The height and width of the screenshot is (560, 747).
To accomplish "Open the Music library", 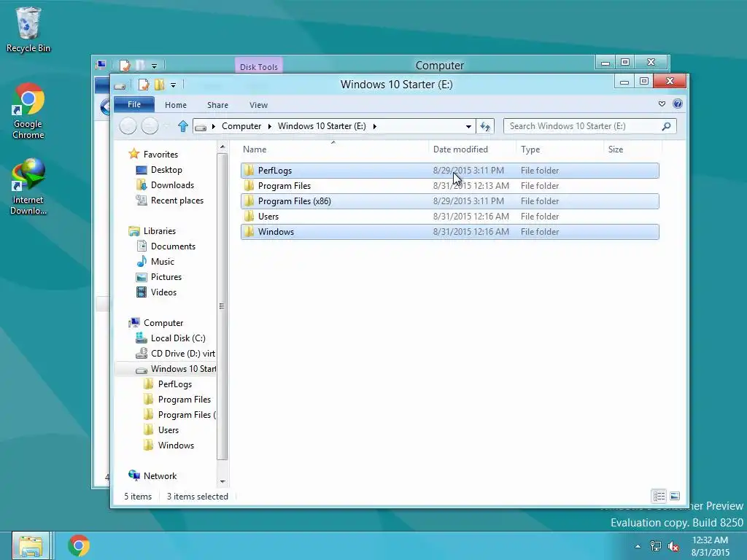I will click(163, 262).
